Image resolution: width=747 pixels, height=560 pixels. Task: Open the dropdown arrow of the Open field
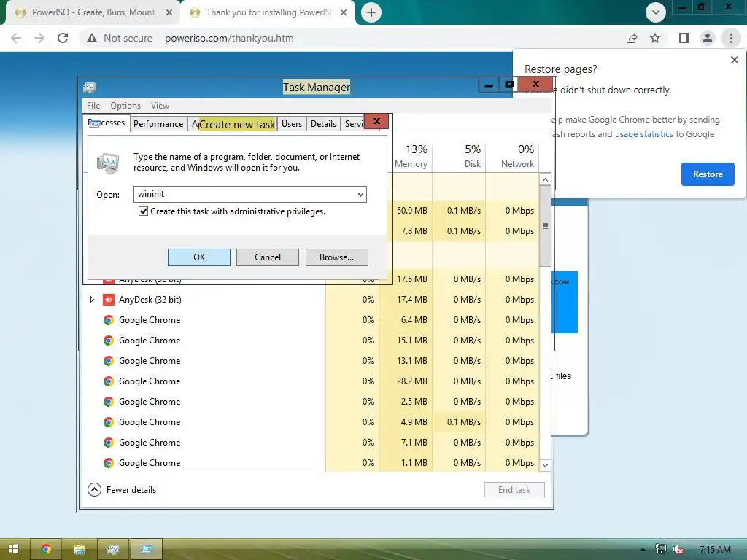point(360,194)
